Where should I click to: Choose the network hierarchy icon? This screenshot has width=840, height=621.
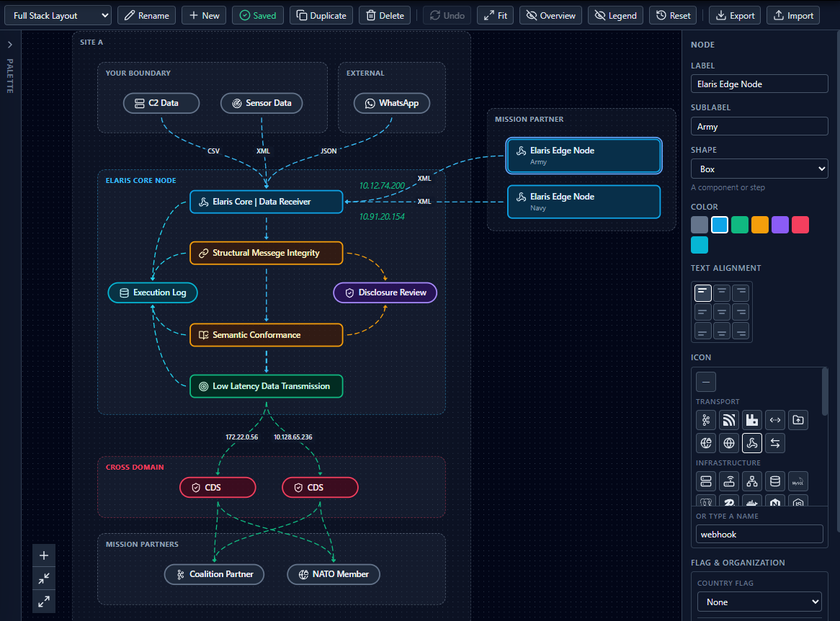pyautogui.click(x=751, y=481)
